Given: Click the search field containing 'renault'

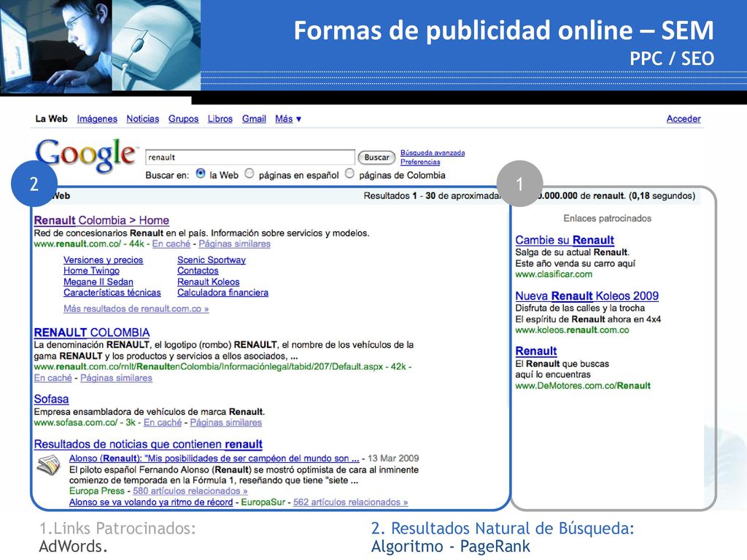Looking at the screenshot, I should click(250, 157).
